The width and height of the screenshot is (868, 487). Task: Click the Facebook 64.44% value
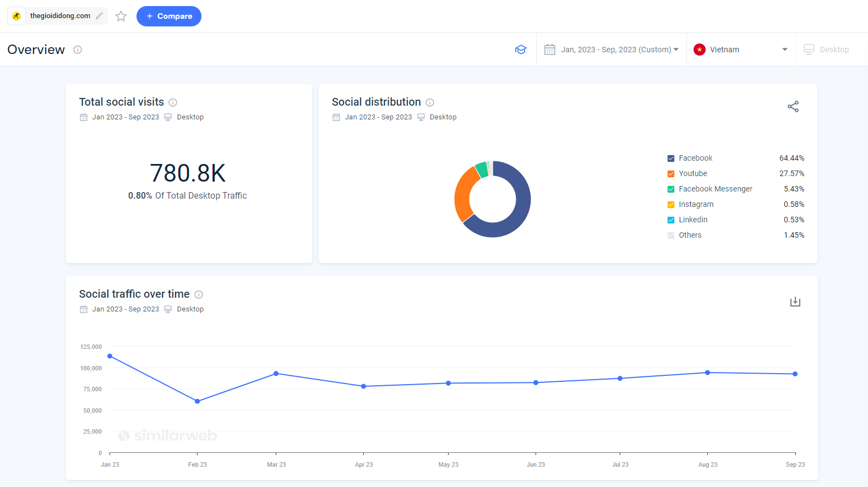pos(791,158)
